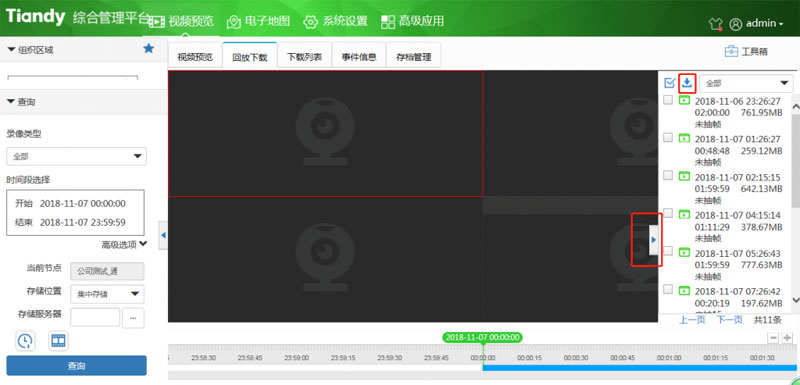Click video file icon for 2018-11-07 01:26:27
The width and height of the screenshot is (800, 385).
pos(684,138)
